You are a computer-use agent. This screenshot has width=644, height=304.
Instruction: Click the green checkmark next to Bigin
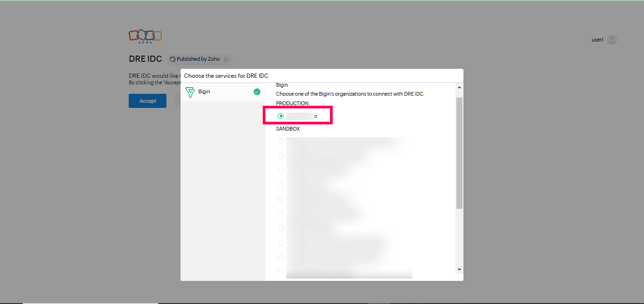click(x=257, y=92)
